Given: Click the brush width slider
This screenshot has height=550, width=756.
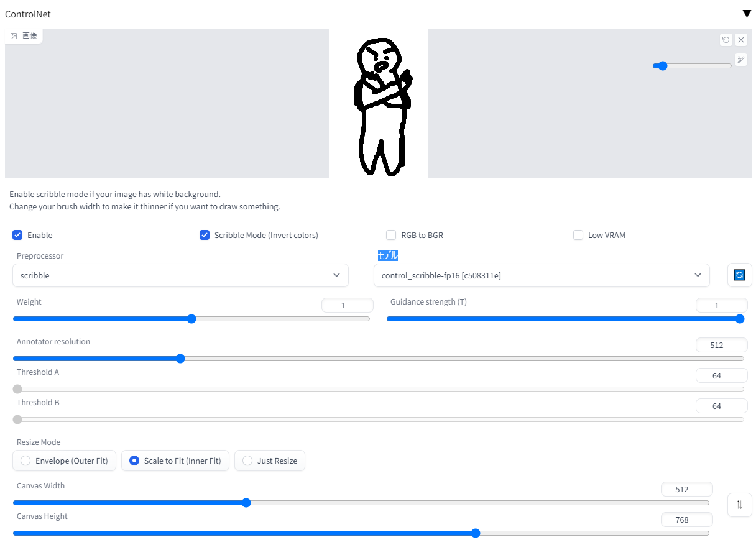Looking at the screenshot, I should pos(692,66).
